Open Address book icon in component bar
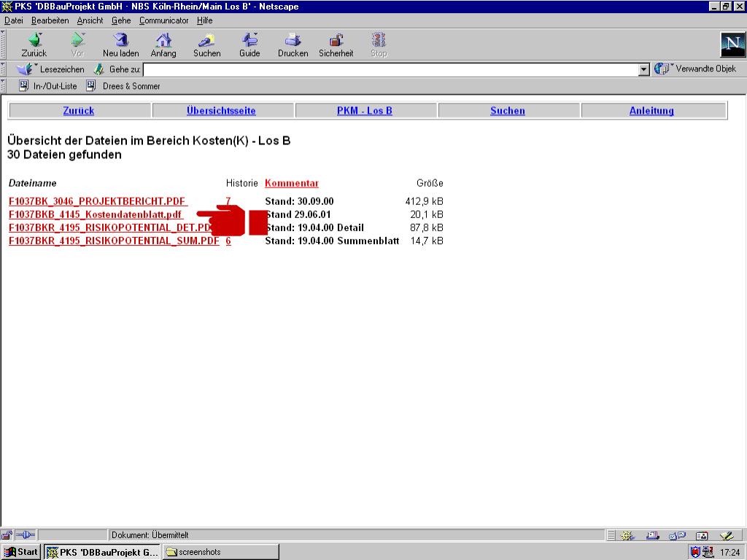The height and width of the screenshot is (560, 747). (x=702, y=536)
